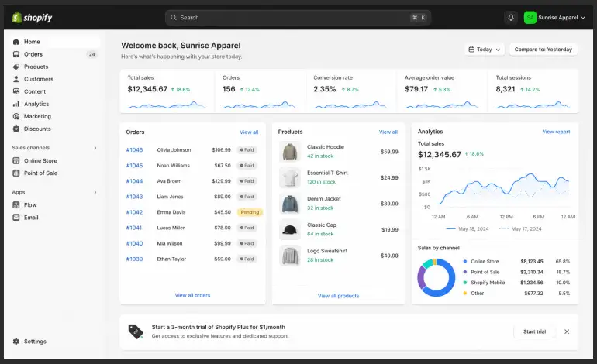Open Marketing in the sidebar

coord(55,116)
